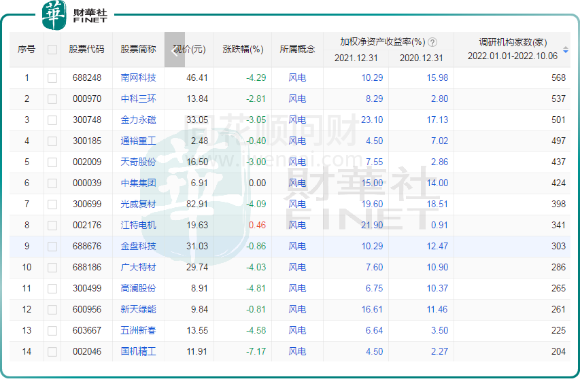This screenshot has height=392, width=580.
Task: Mark the checkbox for 中集集团
Action: tap(52, 183)
